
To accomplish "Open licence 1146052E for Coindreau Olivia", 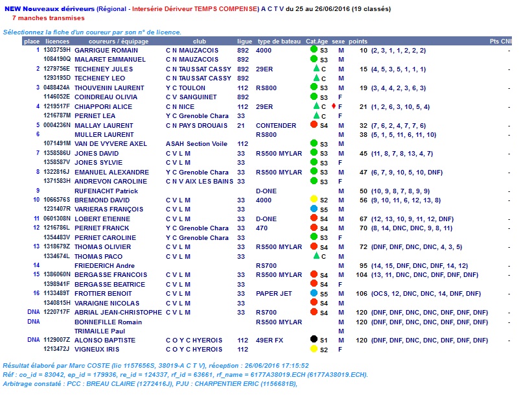I will pos(56,97).
